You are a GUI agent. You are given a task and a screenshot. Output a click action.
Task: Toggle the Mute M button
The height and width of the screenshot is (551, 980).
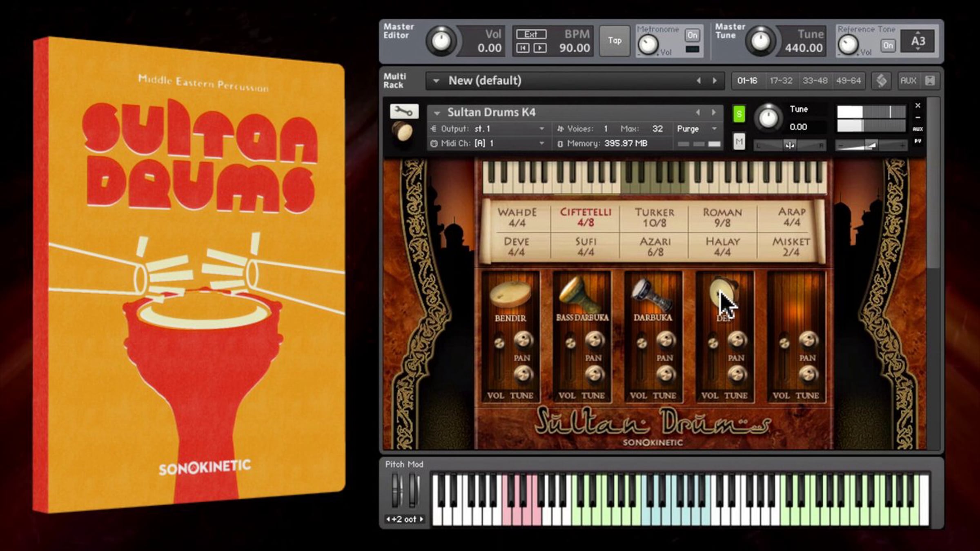(739, 142)
